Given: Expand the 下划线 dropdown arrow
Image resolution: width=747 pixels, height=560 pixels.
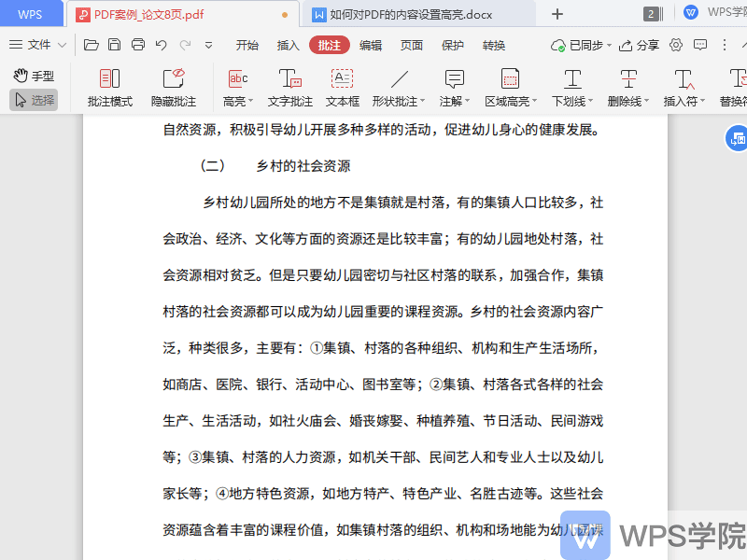Looking at the screenshot, I should point(591,101).
